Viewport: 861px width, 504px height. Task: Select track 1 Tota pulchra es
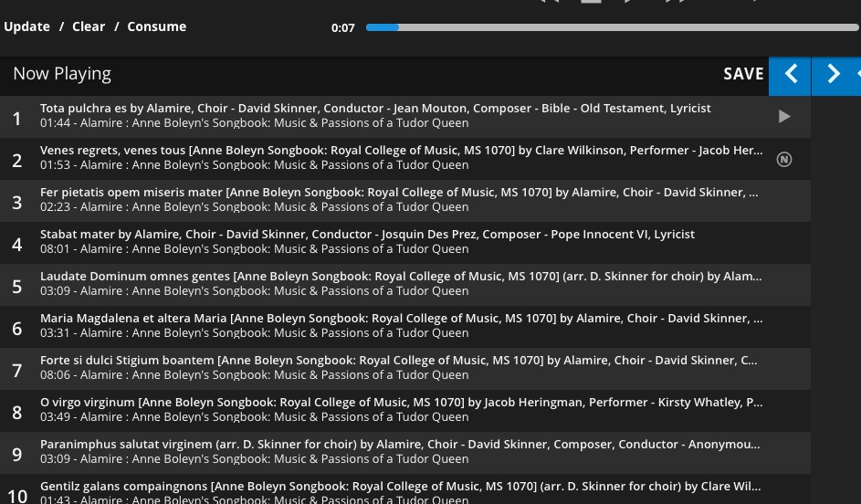[405, 116]
